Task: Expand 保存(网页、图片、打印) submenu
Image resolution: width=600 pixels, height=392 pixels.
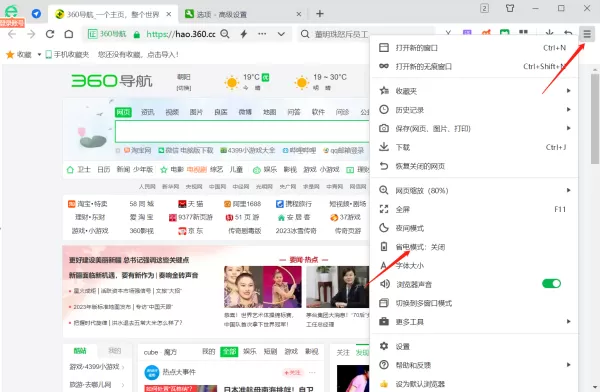Action: pyautogui.click(x=474, y=129)
